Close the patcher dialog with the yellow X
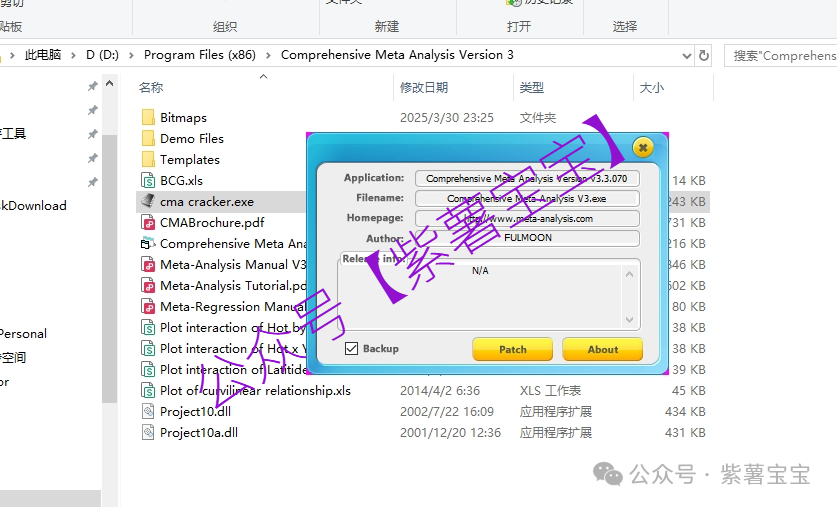 pyautogui.click(x=642, y=148)
